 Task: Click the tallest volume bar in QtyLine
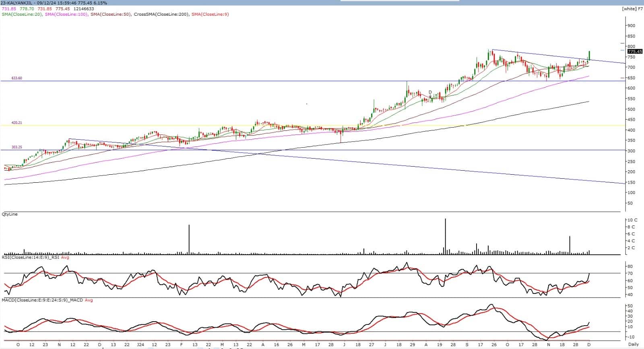coord(445,237)
